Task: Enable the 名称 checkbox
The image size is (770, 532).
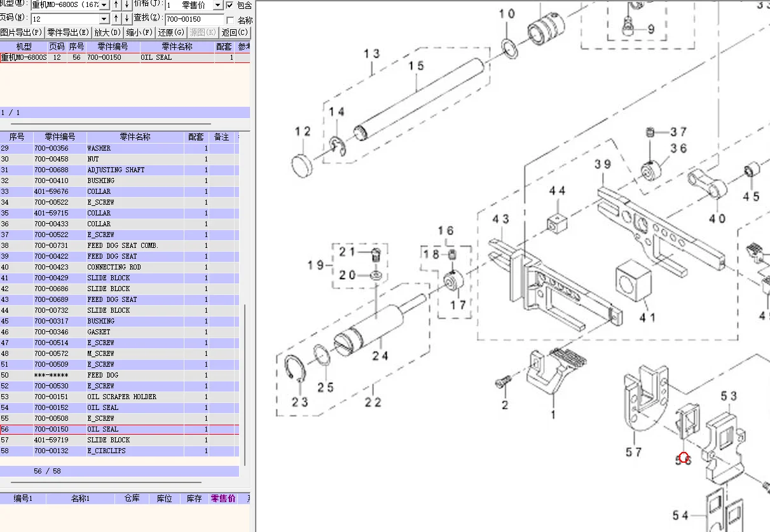Action: pyautogui.click(x=231, y=18)
